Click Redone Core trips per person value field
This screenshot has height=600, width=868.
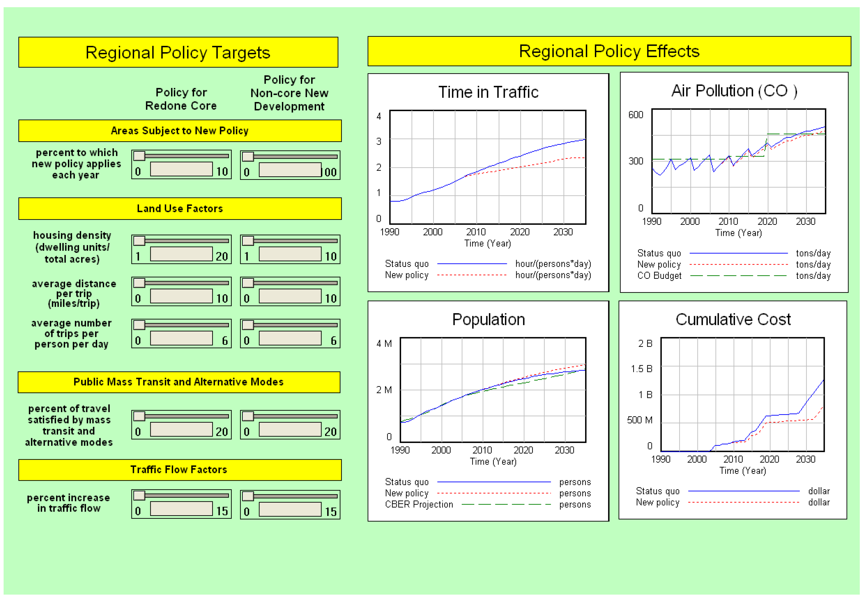[x=181, y=338]
